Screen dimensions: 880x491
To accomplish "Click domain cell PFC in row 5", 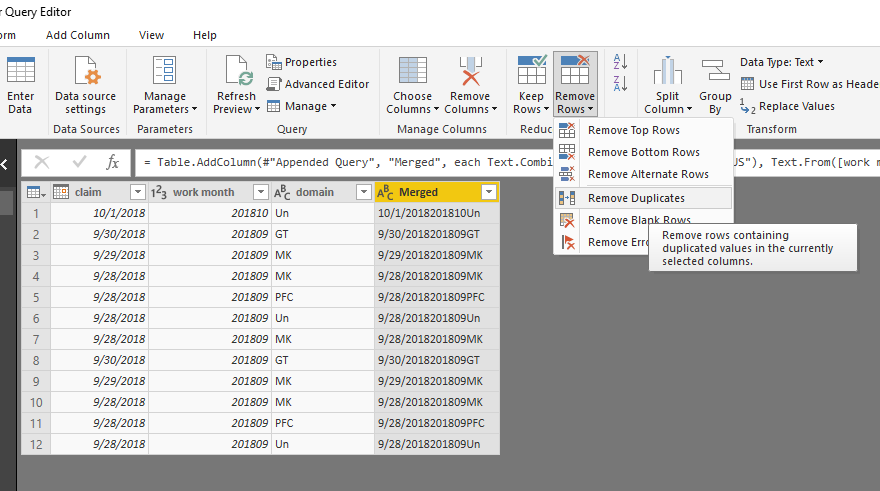I will [323, 297].
